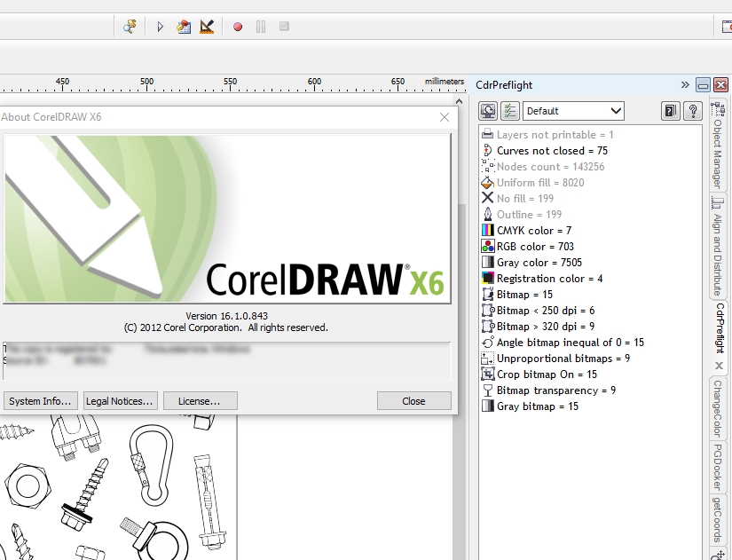Expand docker with the double chevron
This screenshot has height=560, width=732.
(685, 84)
